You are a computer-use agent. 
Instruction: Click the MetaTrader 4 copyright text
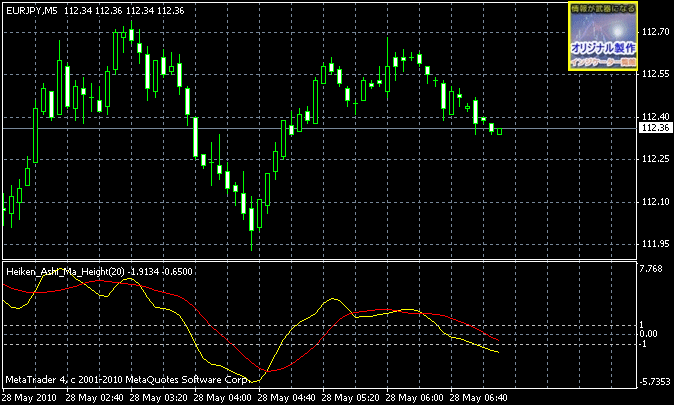pyautogui.click(x=128, y=380)
